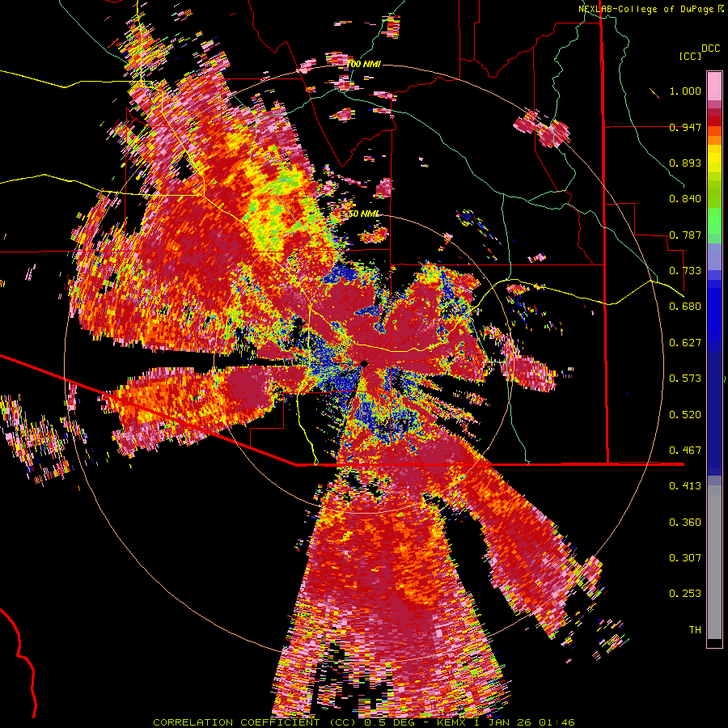Pick the light pink top color scale band

tap(714, 86)
